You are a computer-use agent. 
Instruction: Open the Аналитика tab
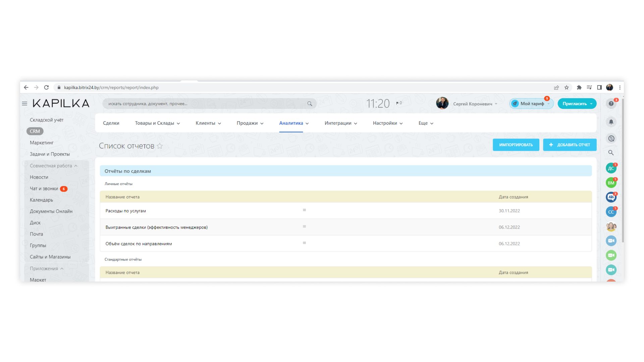coord(291,123)
